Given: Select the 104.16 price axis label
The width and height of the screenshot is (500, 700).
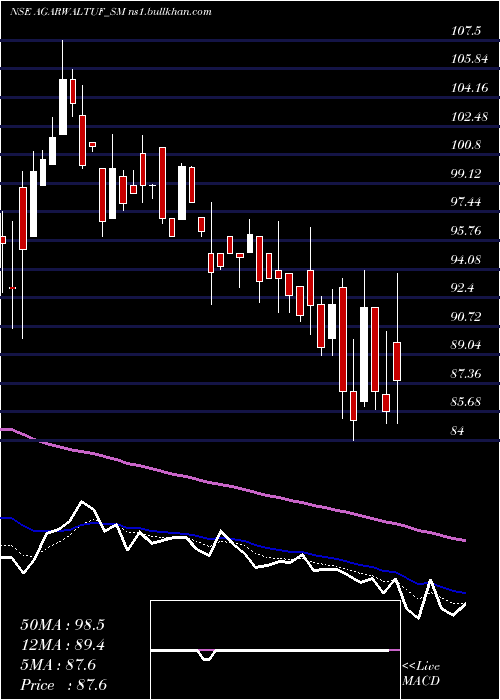Looking at the screenshot, I should pos(469,88).
